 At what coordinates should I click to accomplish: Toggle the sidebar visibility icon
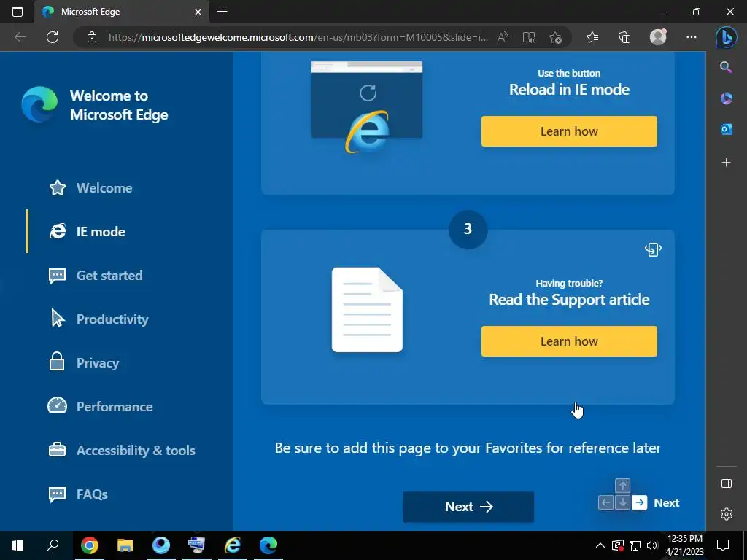(x=726, y=483)
